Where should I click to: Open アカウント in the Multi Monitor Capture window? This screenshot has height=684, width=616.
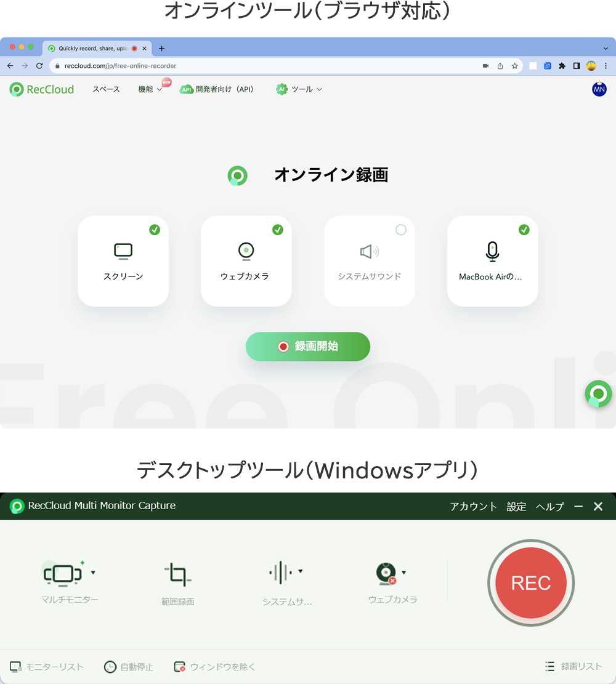[473, 507]
